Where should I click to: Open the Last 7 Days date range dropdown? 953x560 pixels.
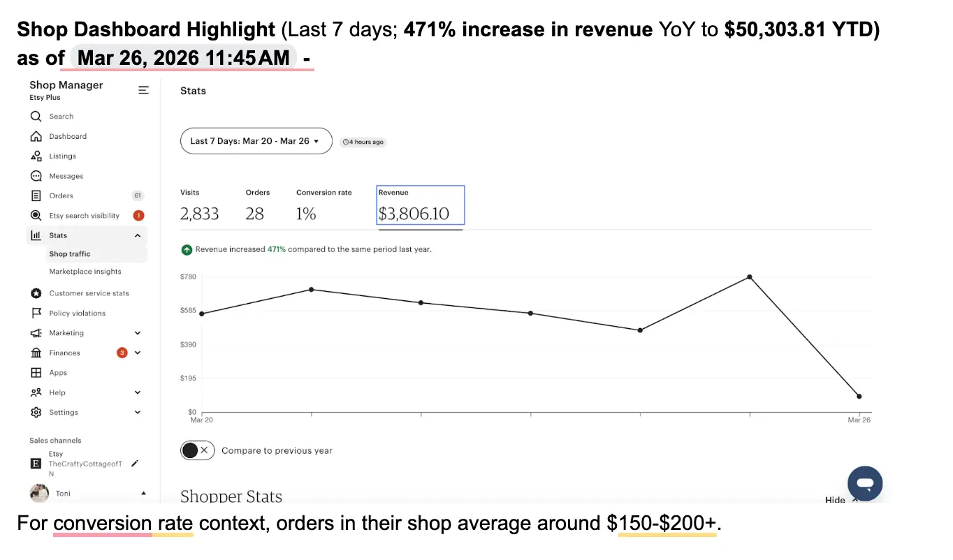point(256,141)
